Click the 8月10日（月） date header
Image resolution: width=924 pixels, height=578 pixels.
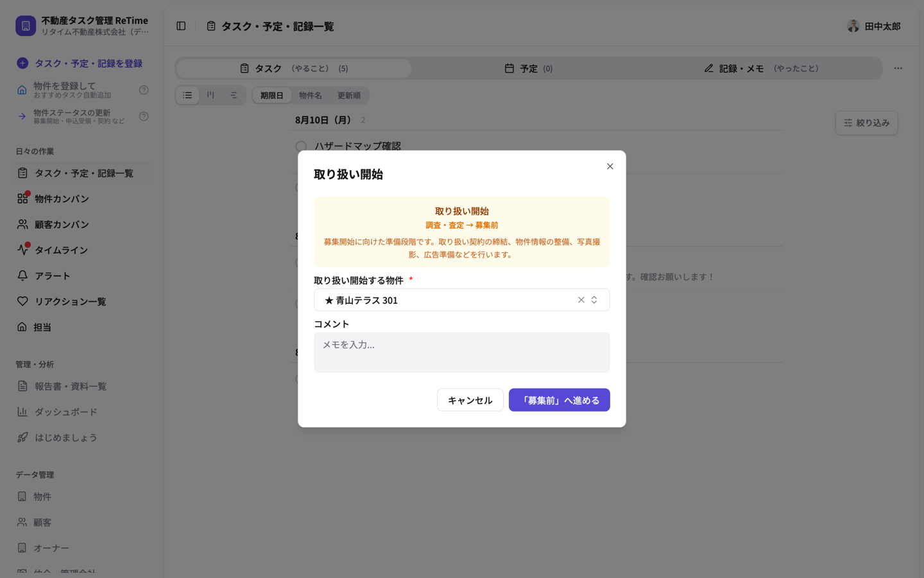[325, 120]
